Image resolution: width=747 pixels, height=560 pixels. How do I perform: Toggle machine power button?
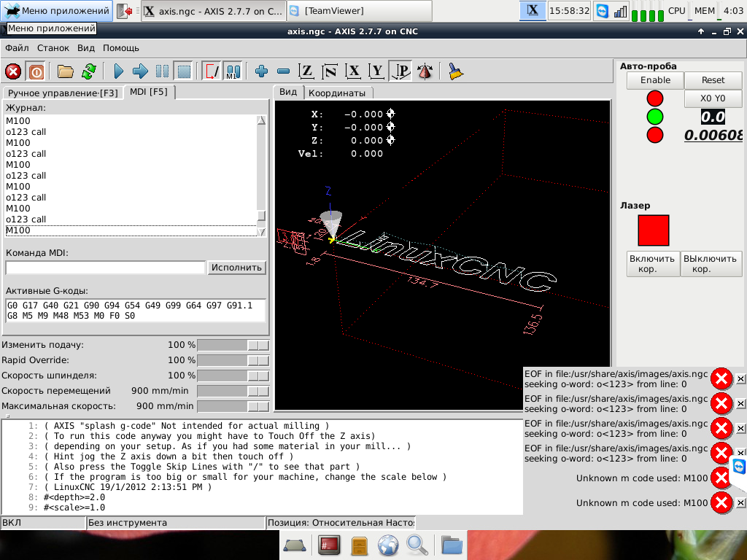tap(36, 72)
